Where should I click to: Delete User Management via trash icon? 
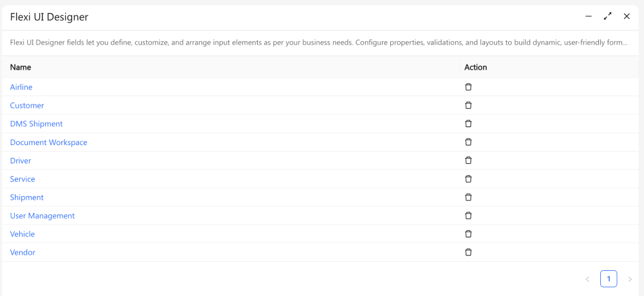[x=468, y=215]
